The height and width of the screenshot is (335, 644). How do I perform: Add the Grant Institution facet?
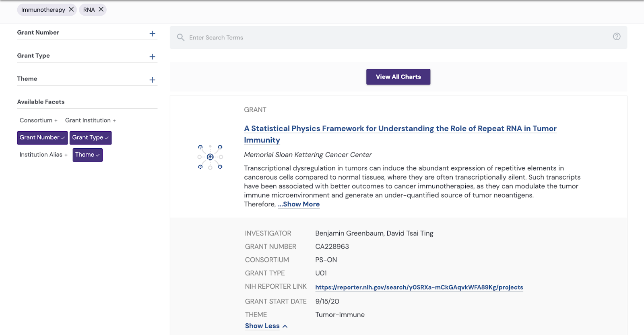coord(91,120)
